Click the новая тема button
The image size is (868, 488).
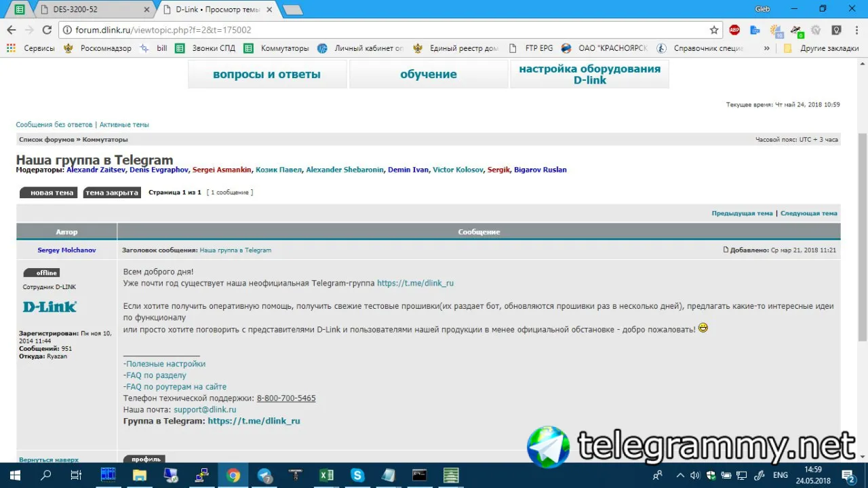[49, 193]
